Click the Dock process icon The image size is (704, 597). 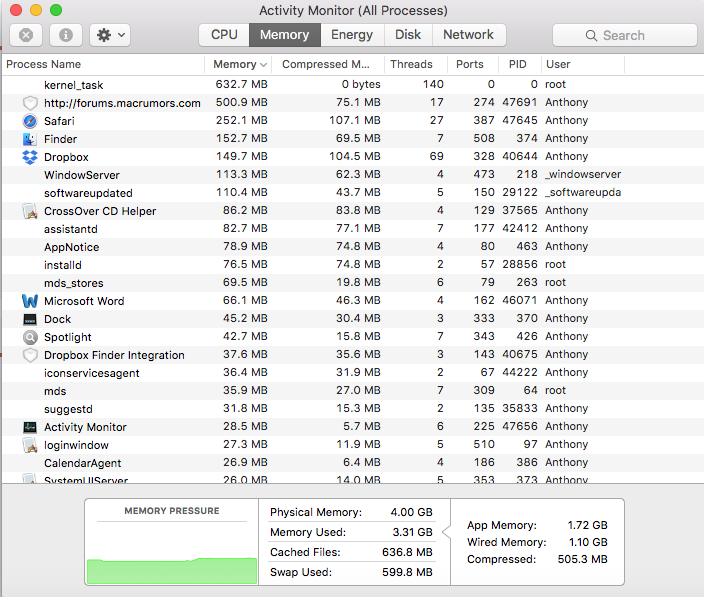tap(30, 319)
